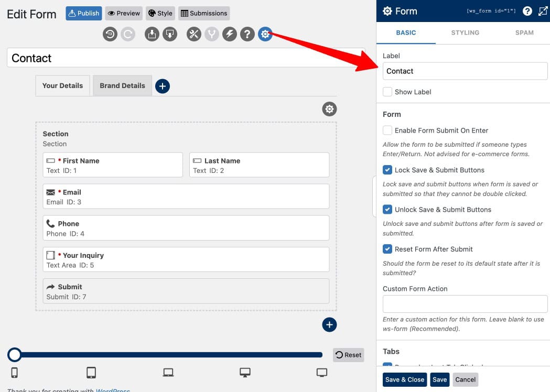Add a new tab with plus icon
The height and width of the screenshot is (392, 550).
pyautogui.click(x=163, y=86)
